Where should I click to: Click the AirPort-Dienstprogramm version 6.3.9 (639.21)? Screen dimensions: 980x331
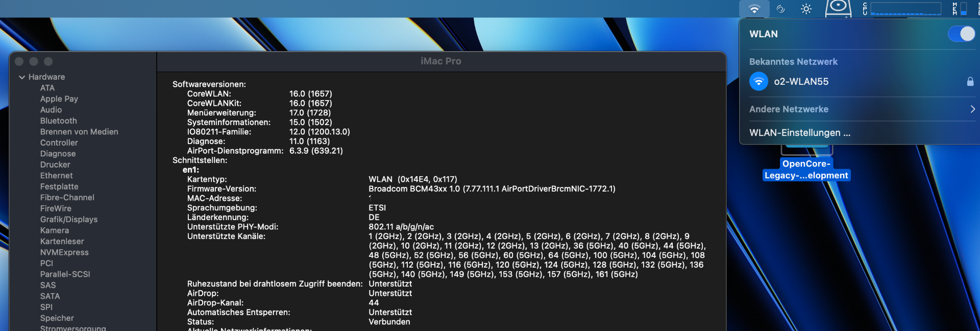[316, 151]
